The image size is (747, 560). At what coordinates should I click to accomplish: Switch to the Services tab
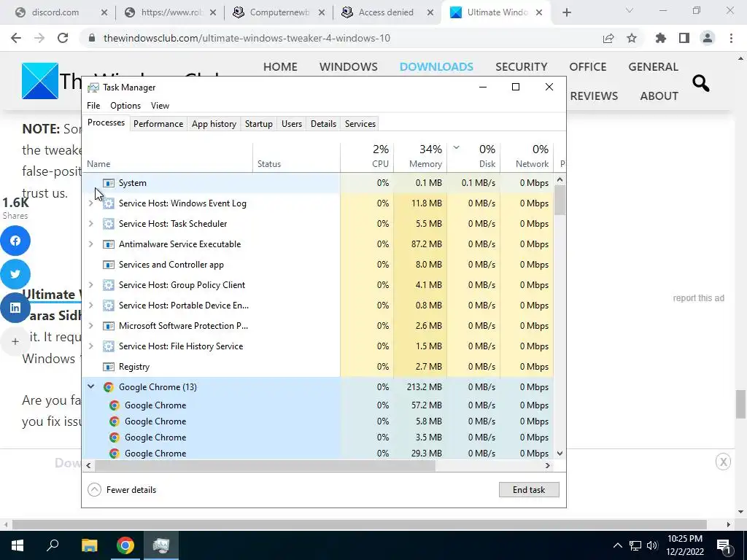click(360, 124)
